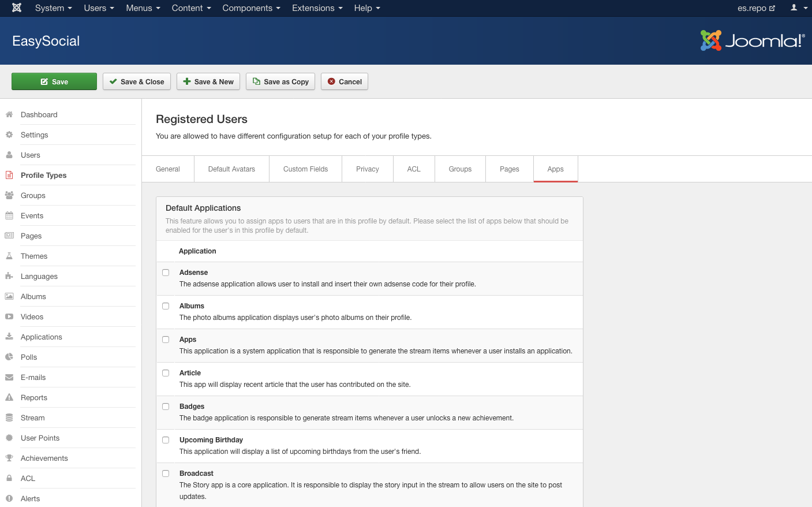Click the Settings gear icon in sidebar
This screenshot has height=507, width=812.
9,135
